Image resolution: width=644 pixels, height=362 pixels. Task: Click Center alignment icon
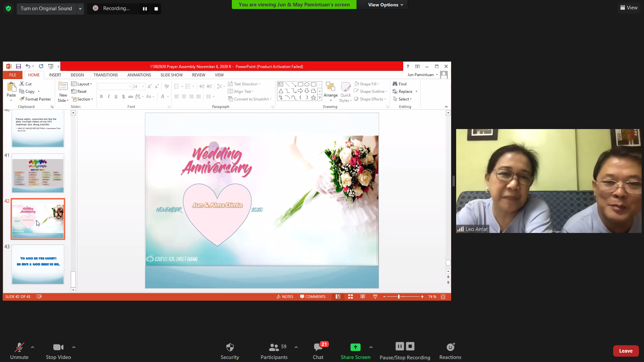click(x=184, y=97)
